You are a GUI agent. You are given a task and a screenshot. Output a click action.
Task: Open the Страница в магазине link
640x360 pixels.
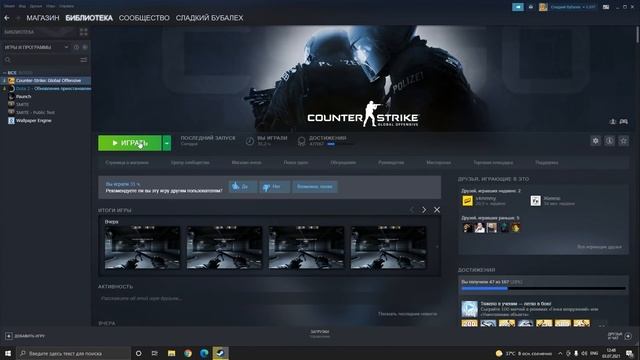(x=127, y=162)
